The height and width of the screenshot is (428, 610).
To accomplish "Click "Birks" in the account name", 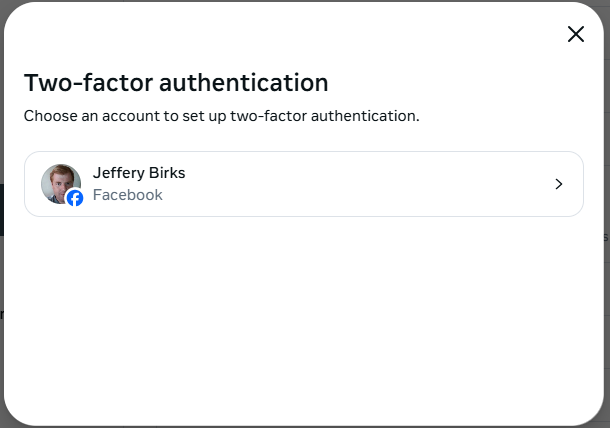I will (167, 173).
